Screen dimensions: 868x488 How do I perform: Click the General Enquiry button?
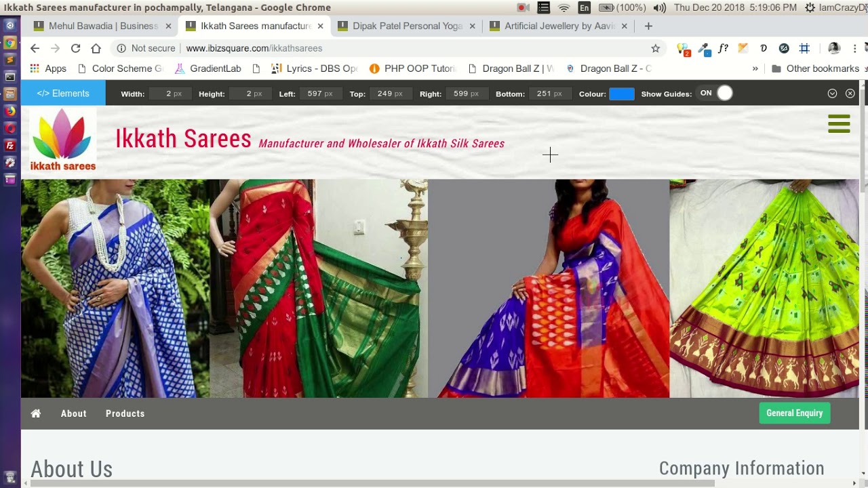tap(795, 413)
